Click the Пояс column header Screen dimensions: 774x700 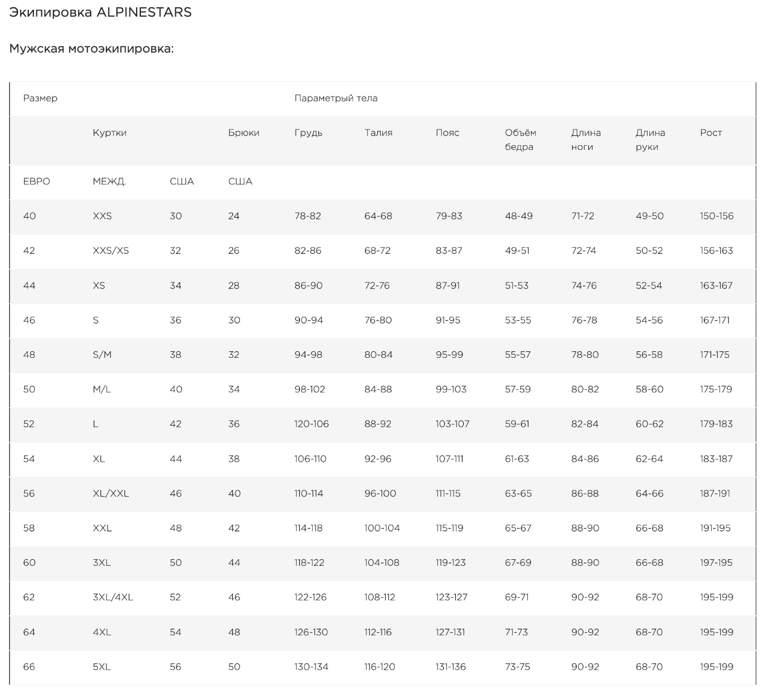click(x=447, y=133)
